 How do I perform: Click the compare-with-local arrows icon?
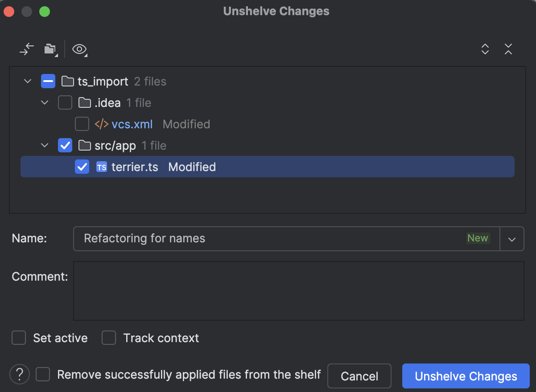26,49
